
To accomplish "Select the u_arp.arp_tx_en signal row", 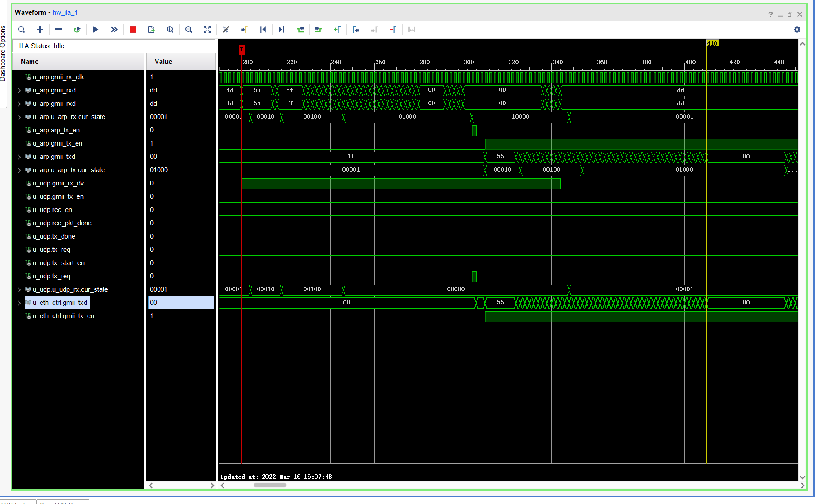I will [x=56, y=130].
